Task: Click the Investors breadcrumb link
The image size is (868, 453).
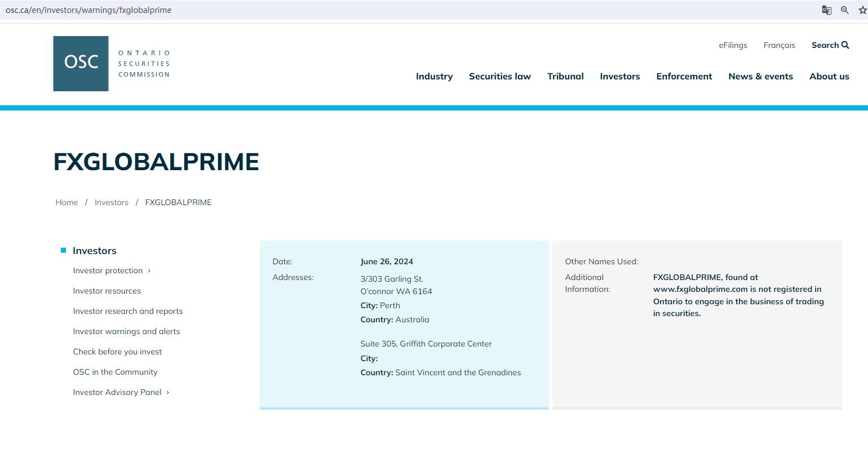Action: pos(111,202)
